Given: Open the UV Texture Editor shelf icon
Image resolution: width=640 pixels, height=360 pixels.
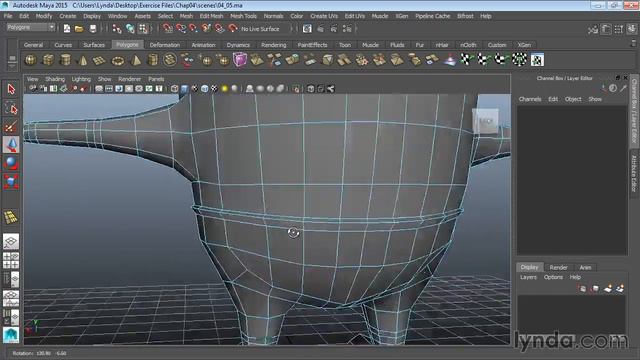Looking at the screenshot, I should pos(537,60).
